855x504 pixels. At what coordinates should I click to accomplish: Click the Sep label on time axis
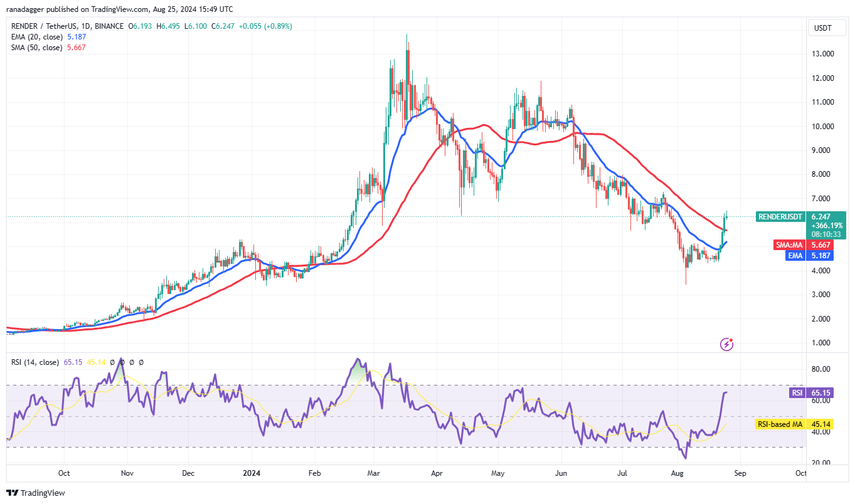(x=740, y=473)
